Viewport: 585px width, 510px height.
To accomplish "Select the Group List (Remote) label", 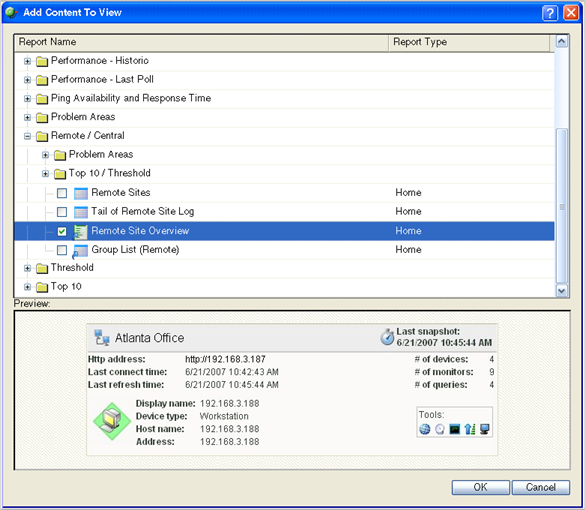I will coord(135,250).
